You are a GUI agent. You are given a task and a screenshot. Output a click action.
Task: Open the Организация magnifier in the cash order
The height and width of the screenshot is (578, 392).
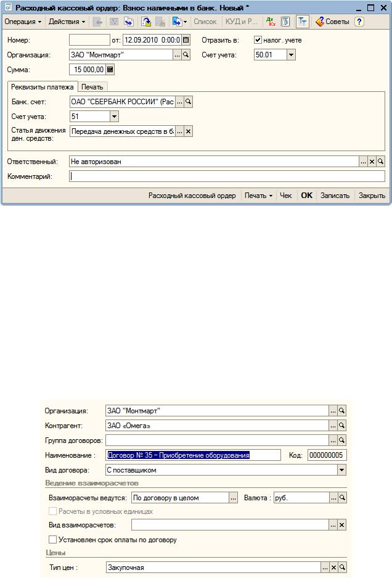pos(186,55)
